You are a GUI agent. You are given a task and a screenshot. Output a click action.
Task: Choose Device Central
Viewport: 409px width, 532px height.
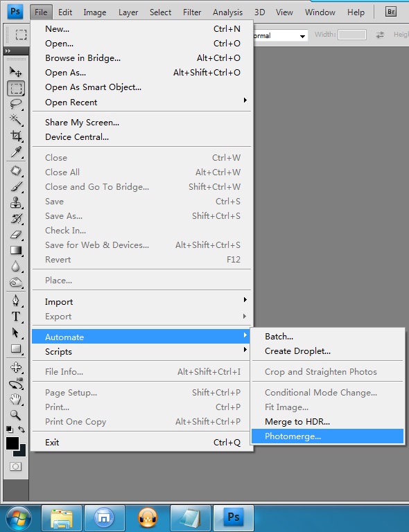142,136
